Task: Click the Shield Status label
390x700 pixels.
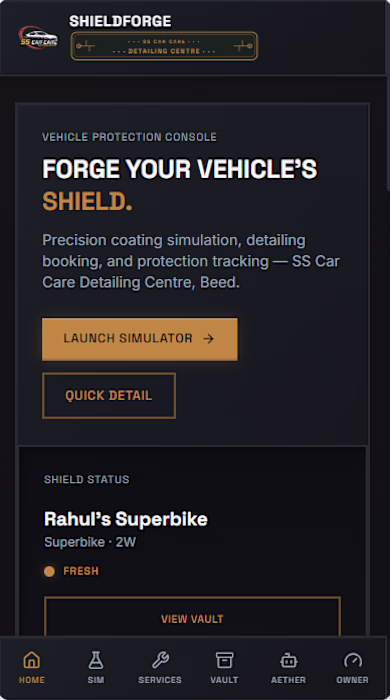Action: click(x=87, y=479)
